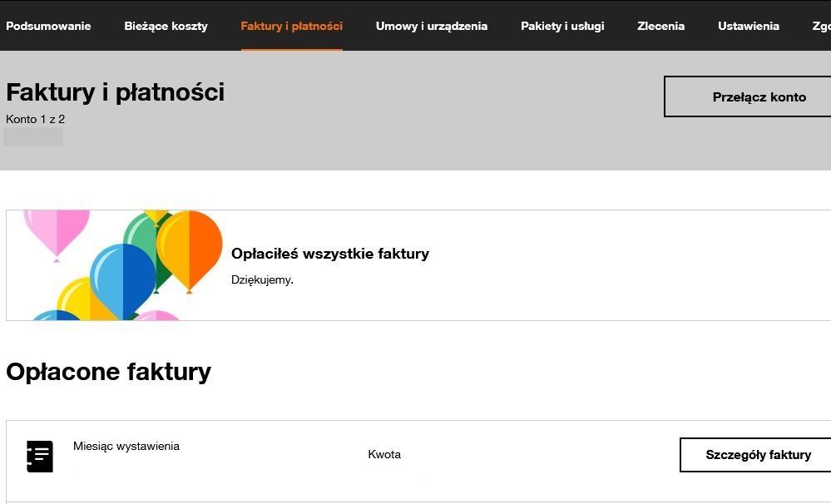
Task: Click the 'Faktury i płatności' page heading
Action: [x=115, y=92]
